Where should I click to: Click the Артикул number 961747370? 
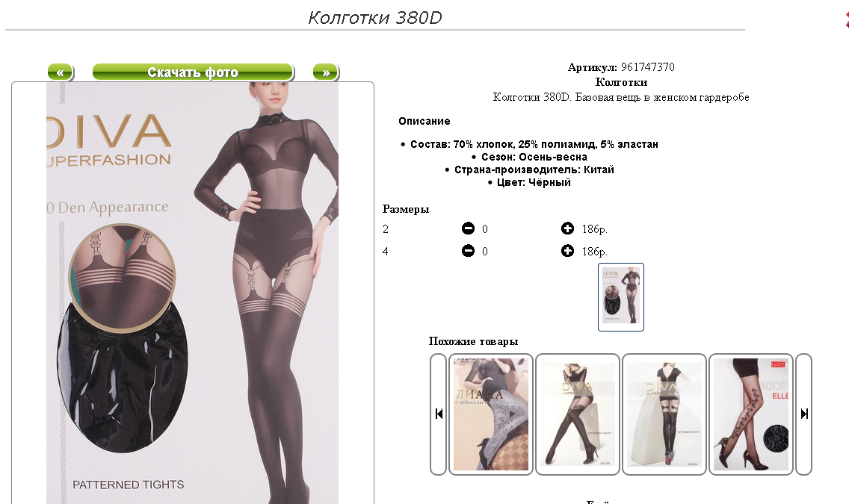tap(647, 67)
